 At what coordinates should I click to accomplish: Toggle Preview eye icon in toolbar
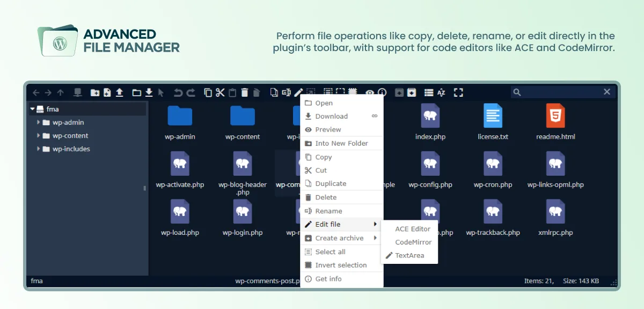(370, 92)
